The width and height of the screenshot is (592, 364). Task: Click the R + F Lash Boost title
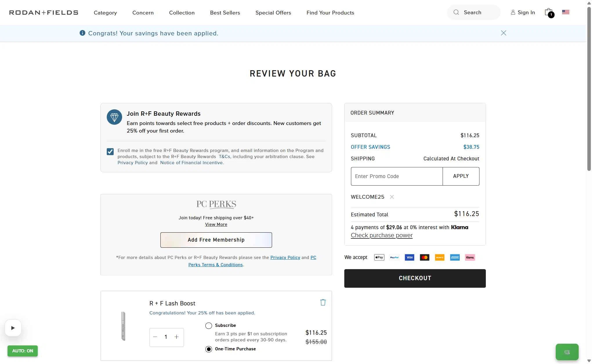tap(172, 303)
